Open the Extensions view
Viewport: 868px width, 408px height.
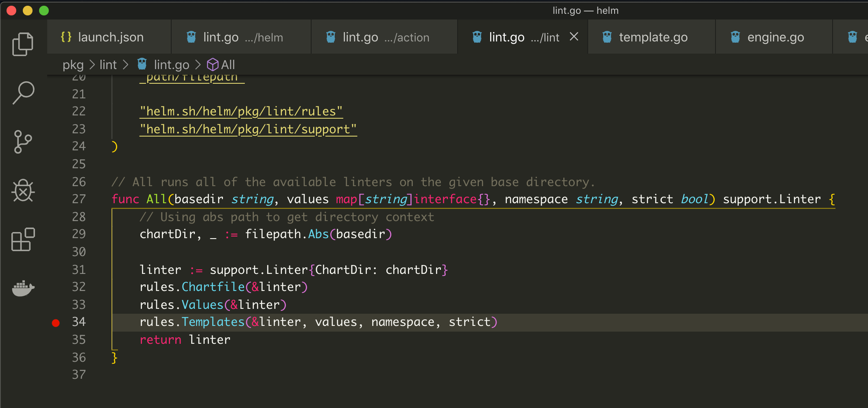(x=23, y=239)
